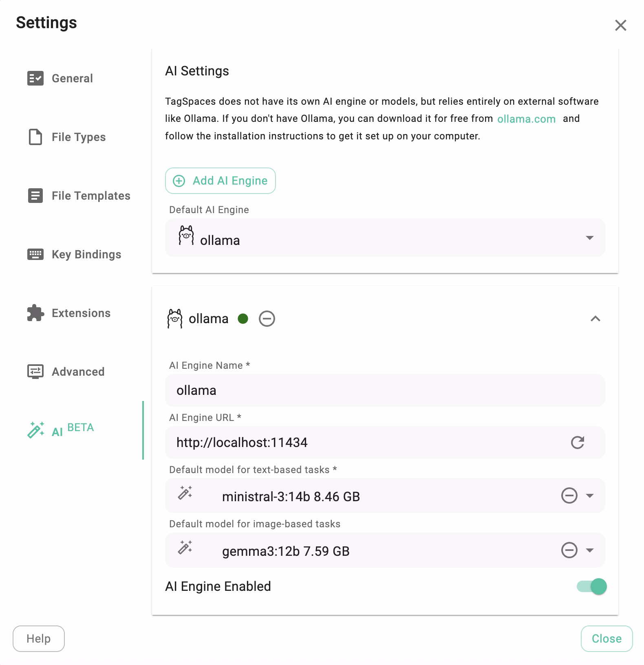This screenshot has width=644, height=665.
Task: Select the AI magic wand icon
Action: tap(36, 430)
